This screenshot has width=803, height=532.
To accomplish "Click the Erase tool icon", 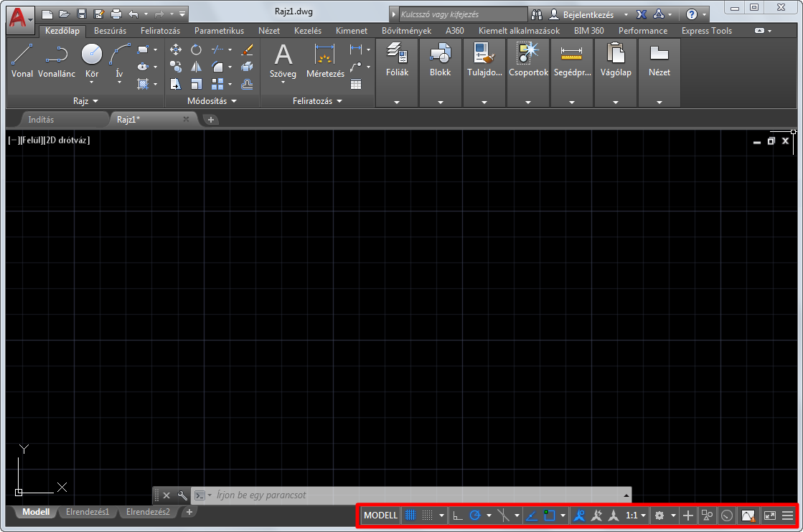I will pyautogui.click(x=247, y=49).
